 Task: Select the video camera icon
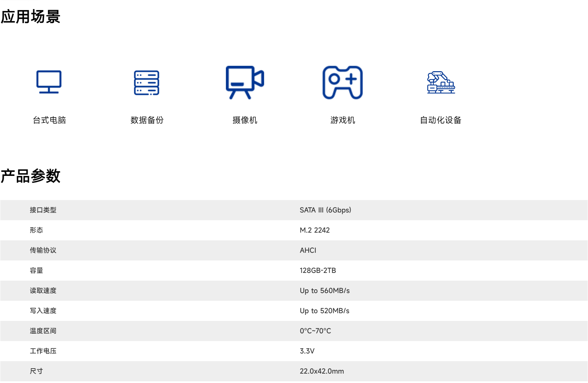click(245, 82)
